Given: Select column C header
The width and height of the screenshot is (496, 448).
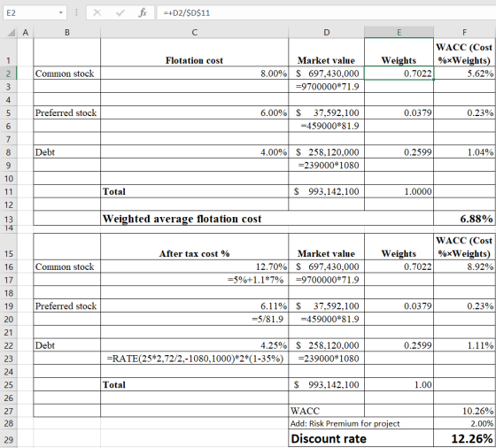Looking at the screenshot, I should [194, 32].
